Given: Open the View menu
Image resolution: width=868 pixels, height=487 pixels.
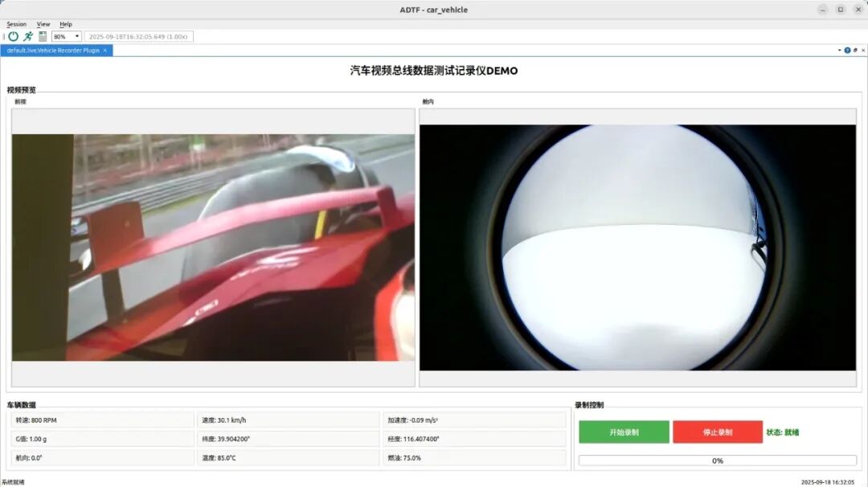Looking at the screenshot, I should click(43, 24).
